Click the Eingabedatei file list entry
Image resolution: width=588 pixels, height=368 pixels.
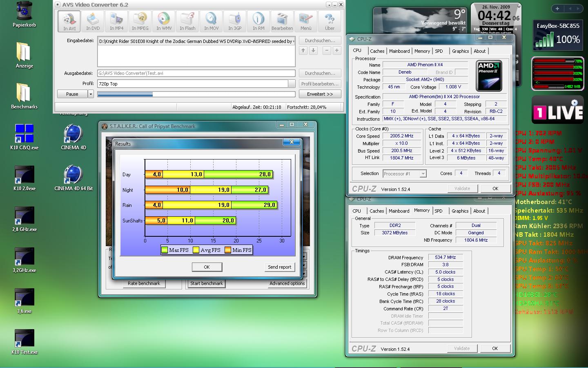point(196,41)
